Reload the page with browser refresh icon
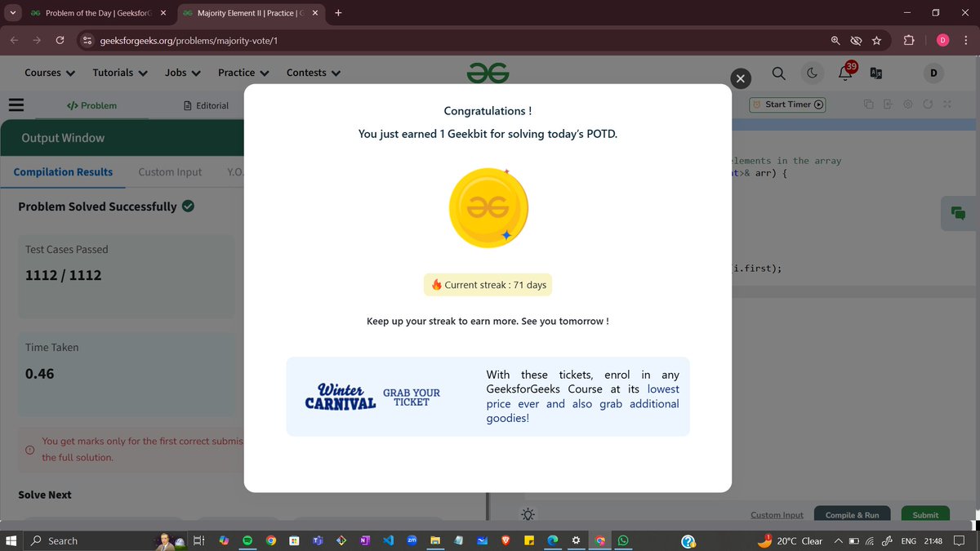 pos(60,40)
